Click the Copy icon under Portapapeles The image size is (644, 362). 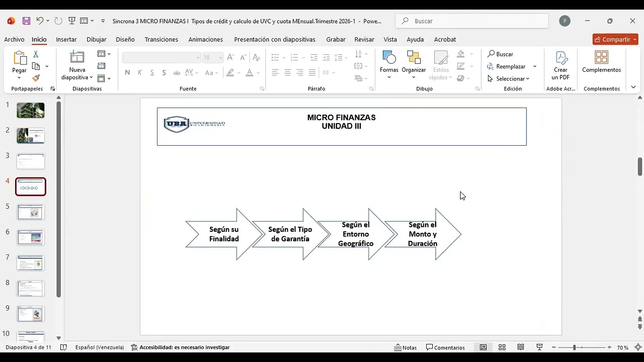(x=36, y=66)
